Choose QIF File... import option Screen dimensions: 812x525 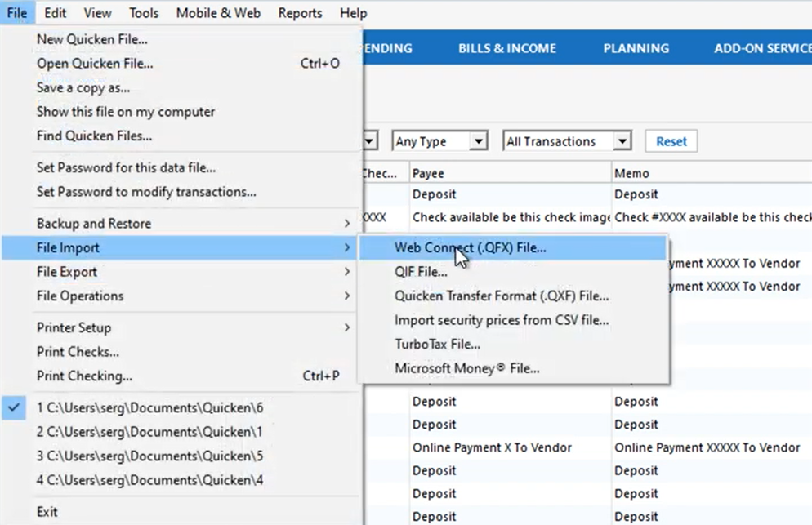click(513, 272)
